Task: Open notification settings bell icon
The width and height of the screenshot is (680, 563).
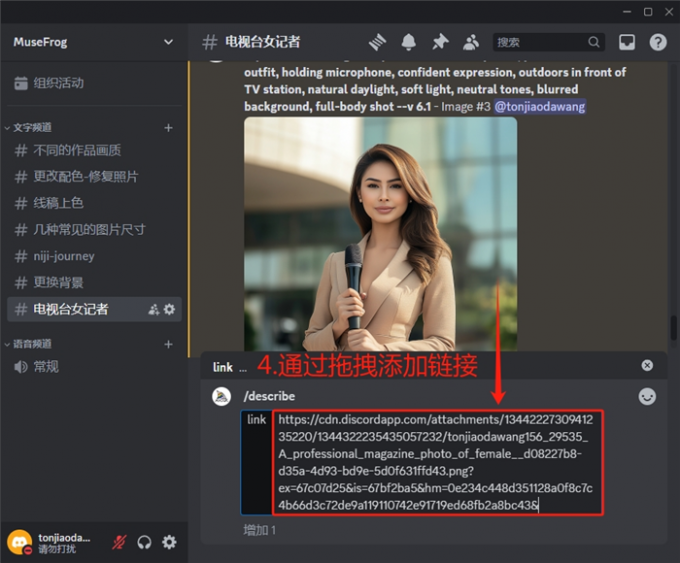Action: click(x=409, y=42)
